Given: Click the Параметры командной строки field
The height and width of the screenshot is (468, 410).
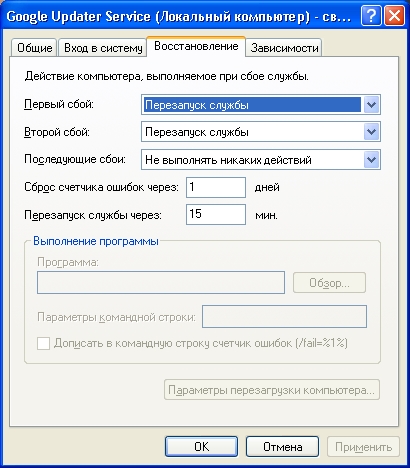Looking at the screenshot, I should click(284, 316).
